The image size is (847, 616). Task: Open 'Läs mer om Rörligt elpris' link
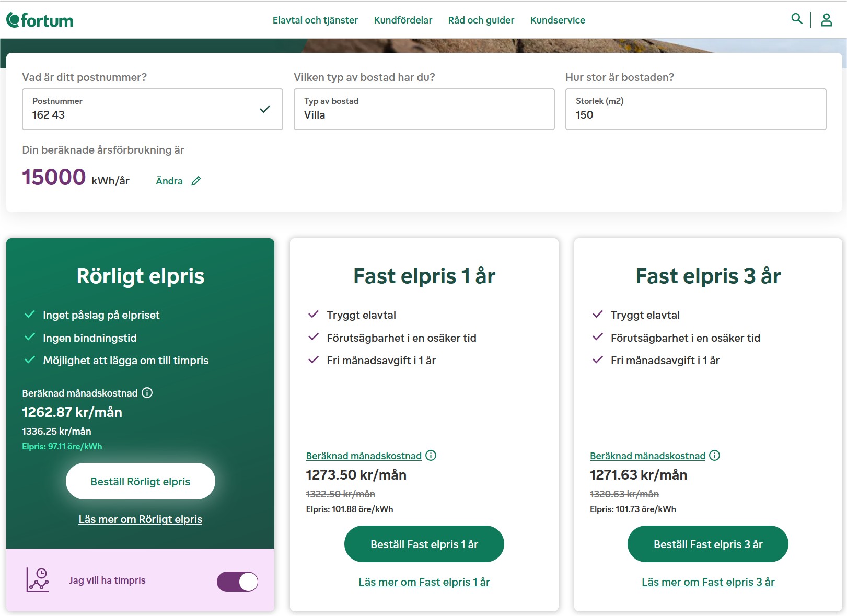pos(140,519)
